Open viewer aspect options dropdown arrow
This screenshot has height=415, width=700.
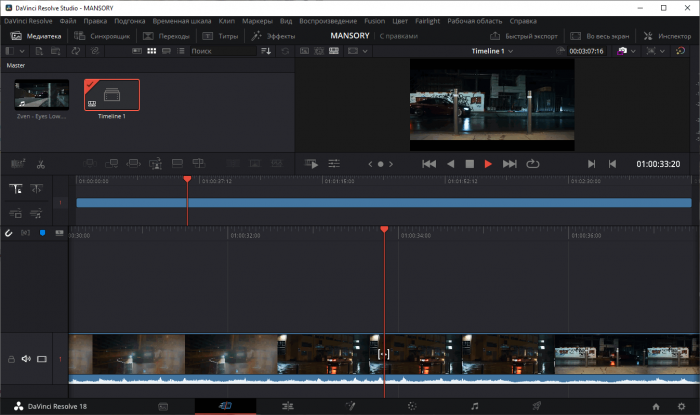tap(365, 51)
